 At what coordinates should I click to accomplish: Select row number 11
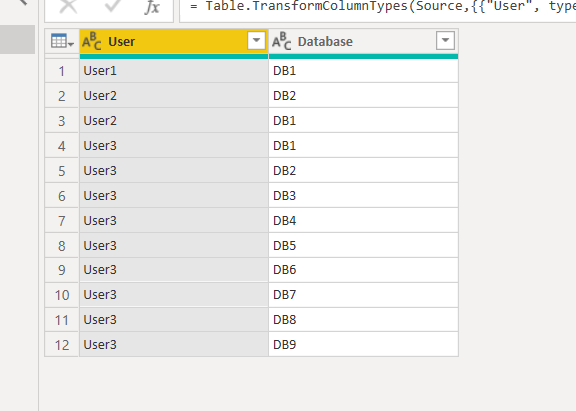[62, 320]
